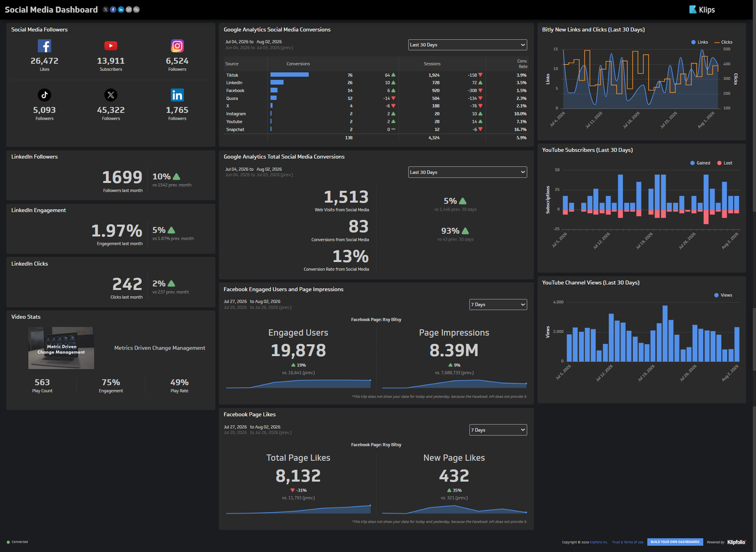
Task: Toggle Links series in Bitly chart legend
Action: pyautogui.click(x=699, y=42)
